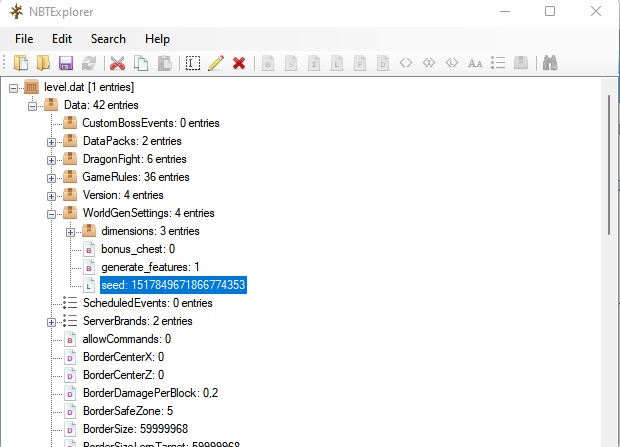Select the BorderCenterZ: 0 tag
The width and height of the screenshot is (620, 447).
point(123,375)
